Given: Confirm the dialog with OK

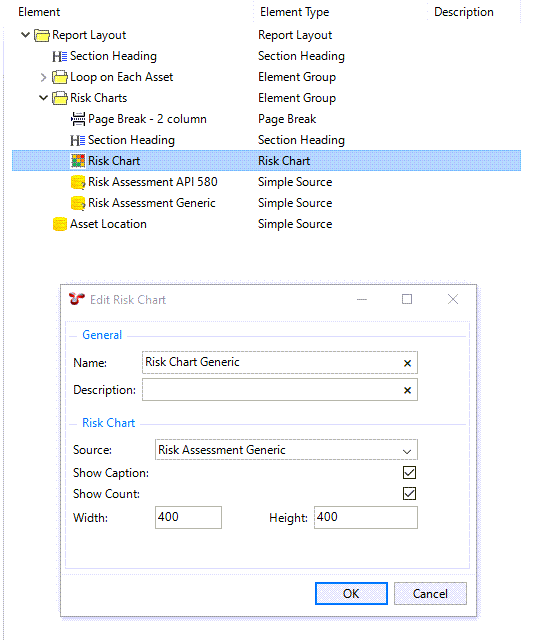Looking at the screenshot, I should click(351, 593).
